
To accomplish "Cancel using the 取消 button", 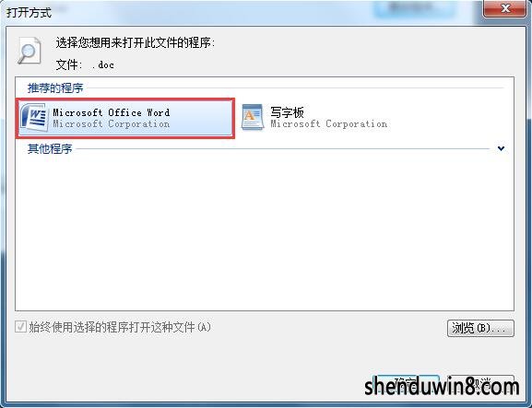I will tap(481, 385).
